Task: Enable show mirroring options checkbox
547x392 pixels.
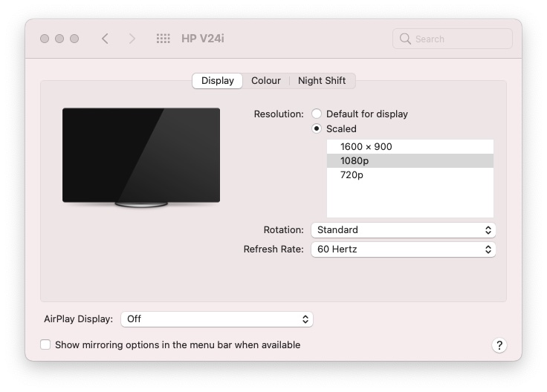Action: pyautogui.click(x=45, y=344)
